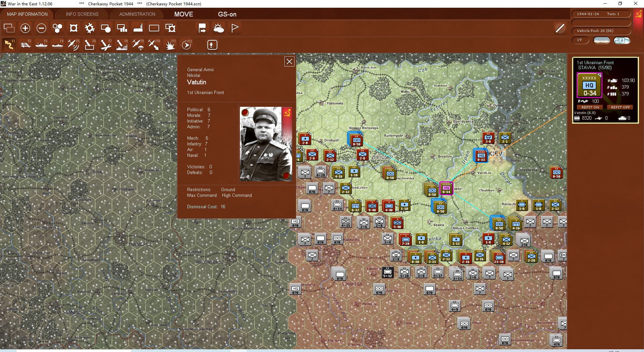The height and width of the screenshot is (352, 644).
Task: Click the rectangle with bar chart toolbar icon
Action: (122, 28)
